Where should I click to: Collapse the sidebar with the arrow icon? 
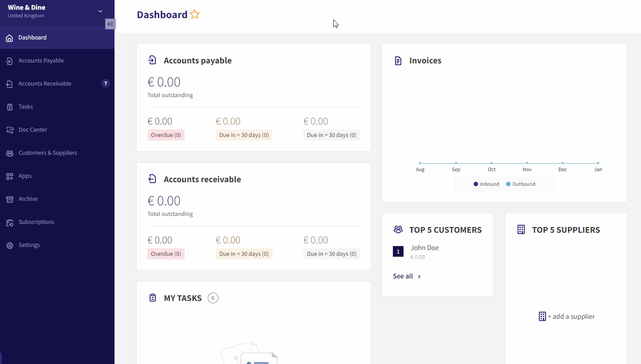click(110, 24)
